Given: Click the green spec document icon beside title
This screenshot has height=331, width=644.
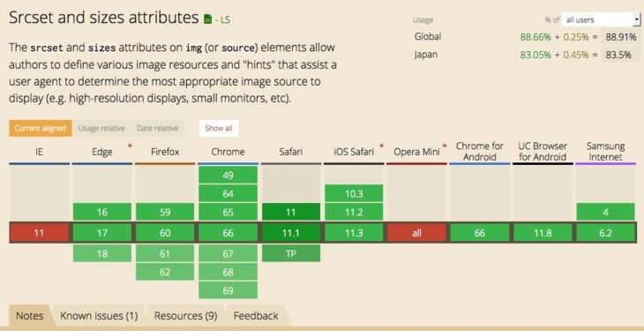Looking at the screenshot, I should [x=208, y=19].
